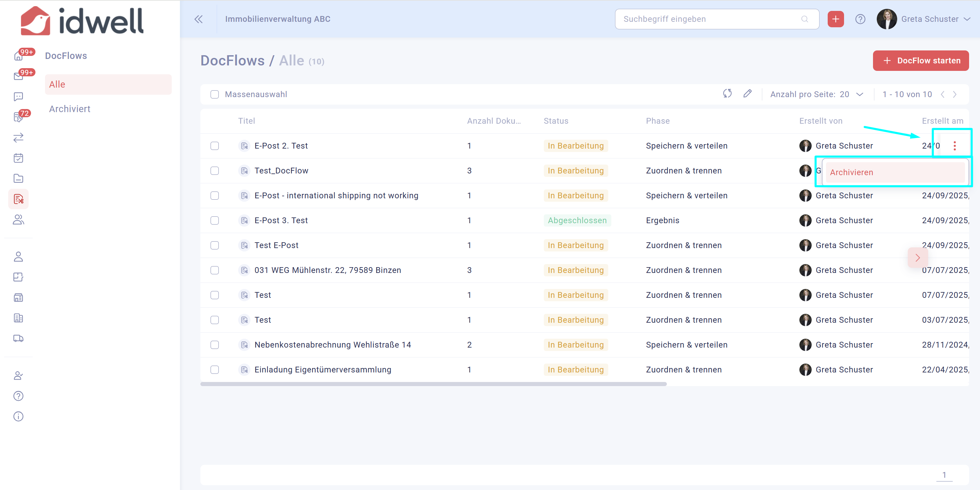Open the chat messages sidebar icon

pos(18,97)
